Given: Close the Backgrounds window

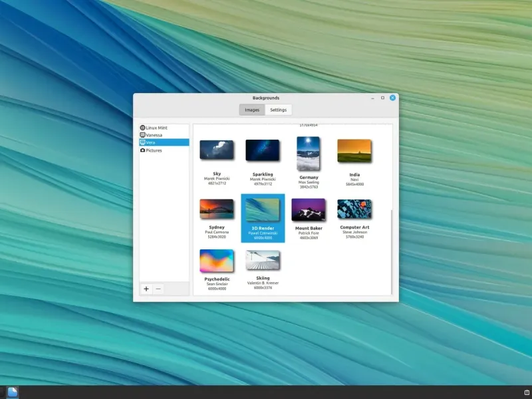Looking at the screenshot, I should [x=392, y=98].
